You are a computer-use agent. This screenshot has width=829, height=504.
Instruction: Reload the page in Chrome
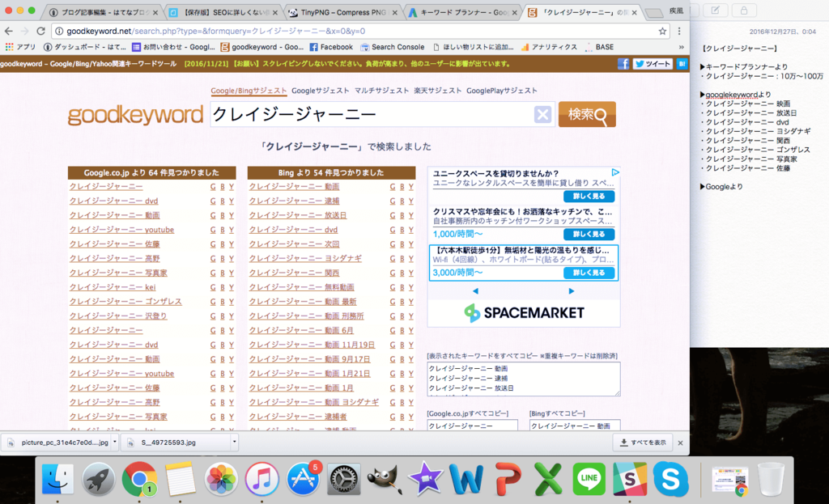40,32
